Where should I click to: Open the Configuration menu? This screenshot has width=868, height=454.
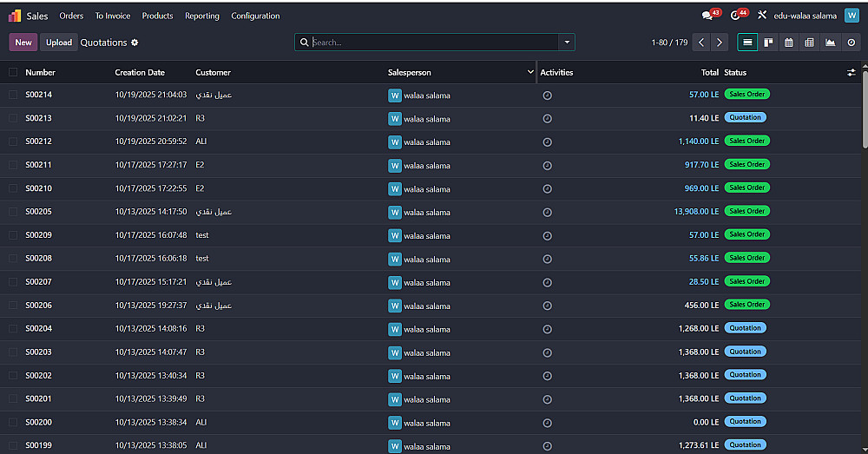255,16
